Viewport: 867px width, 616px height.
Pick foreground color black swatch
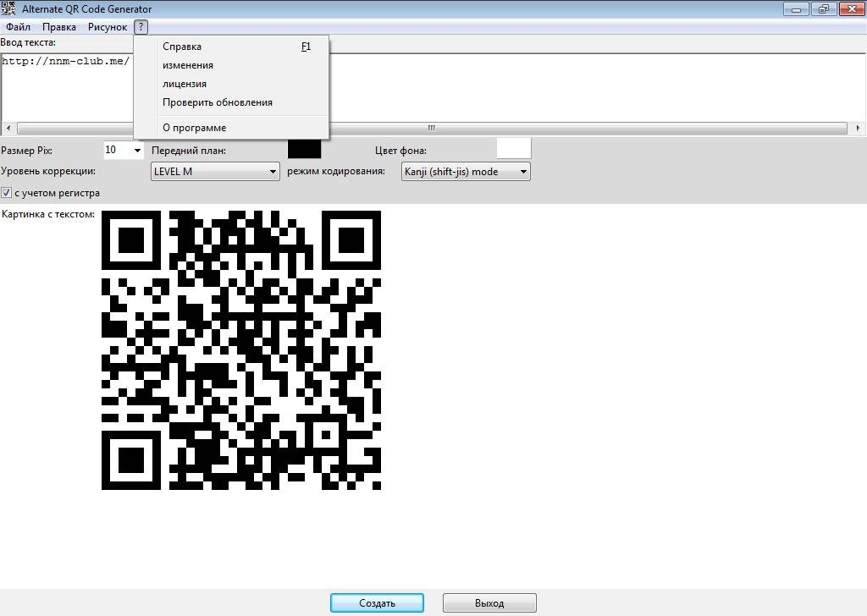click(305, 150)
